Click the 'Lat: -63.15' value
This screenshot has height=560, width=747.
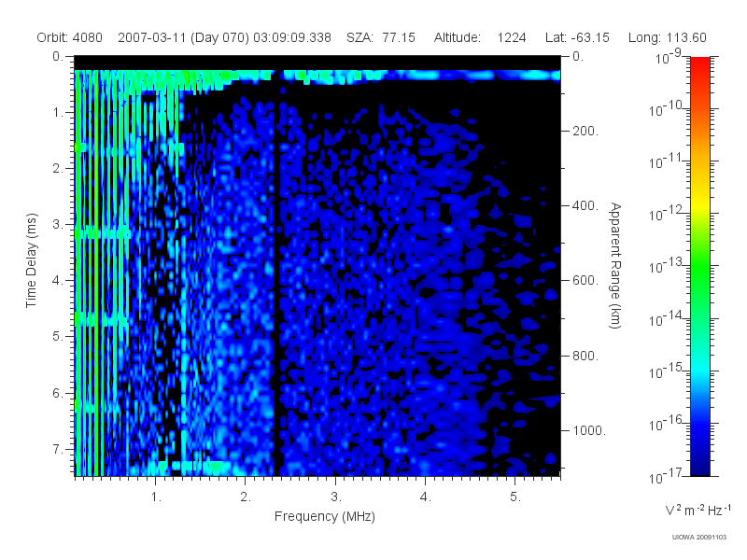pyautogui.click(x=577, y=37)
